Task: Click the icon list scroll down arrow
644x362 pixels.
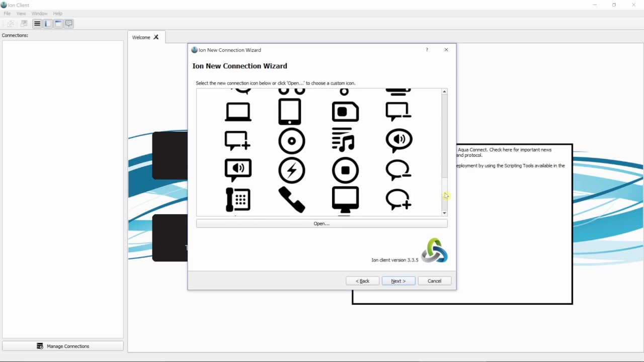Action: [444, 213]
